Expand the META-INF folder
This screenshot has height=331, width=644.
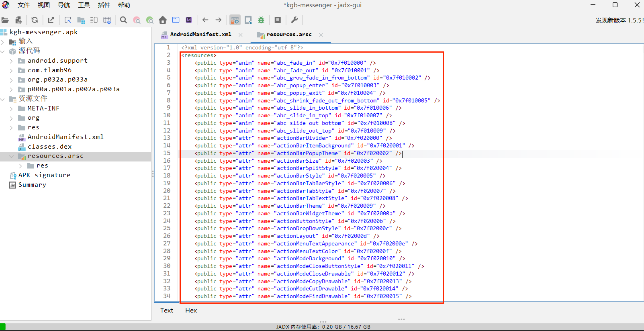pos(11,108)
